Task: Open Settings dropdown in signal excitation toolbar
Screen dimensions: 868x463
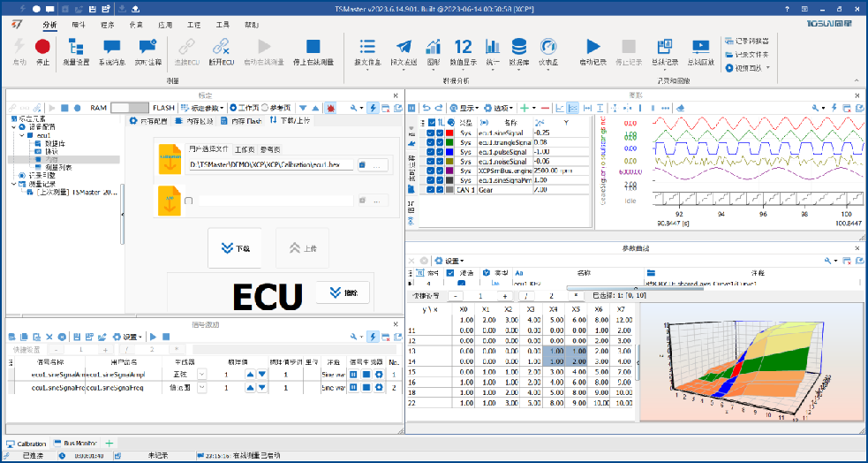Action: tap(127, 336)
